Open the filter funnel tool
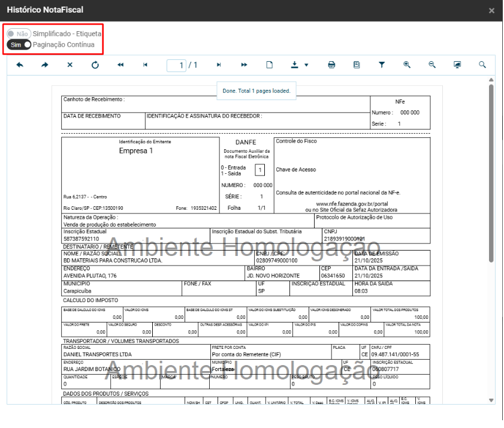The height and width of the screenshot is (428, 504). [x=381, y=65]
